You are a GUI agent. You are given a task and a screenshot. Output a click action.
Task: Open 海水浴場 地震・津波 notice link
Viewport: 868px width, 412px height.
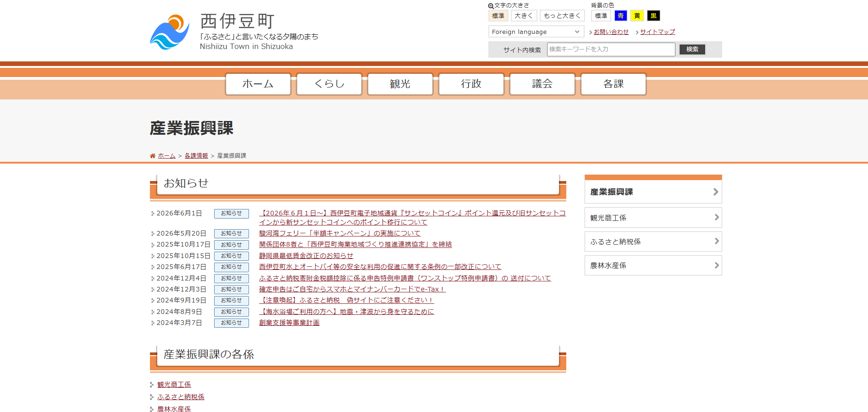tap(347, 312)
